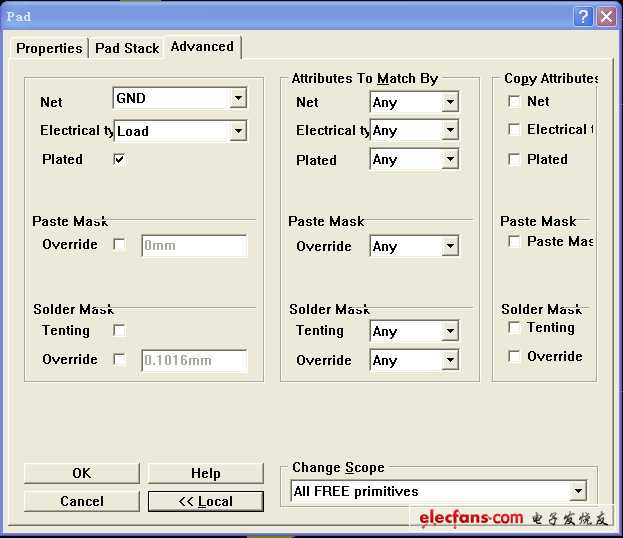Check Copy Attributes Electrical type checkbox
Screen dimensions: 623x538
514,129
